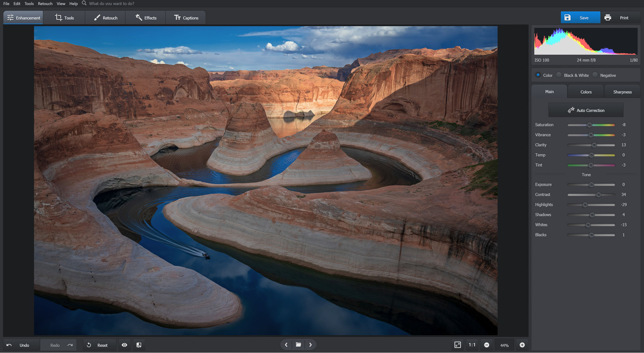Switch to the Sharpness tab
This screenshot has width=644, height=353.
622,92
